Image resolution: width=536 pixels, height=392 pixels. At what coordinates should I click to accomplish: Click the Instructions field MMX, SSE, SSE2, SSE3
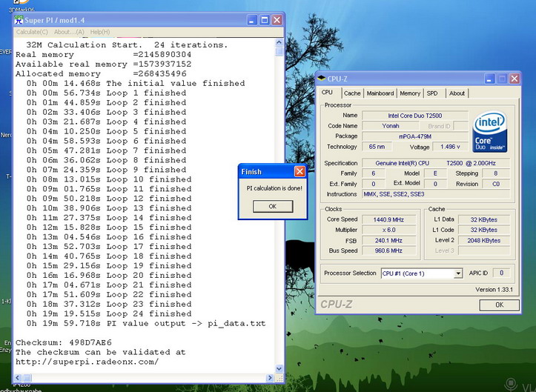coord(436,194)
